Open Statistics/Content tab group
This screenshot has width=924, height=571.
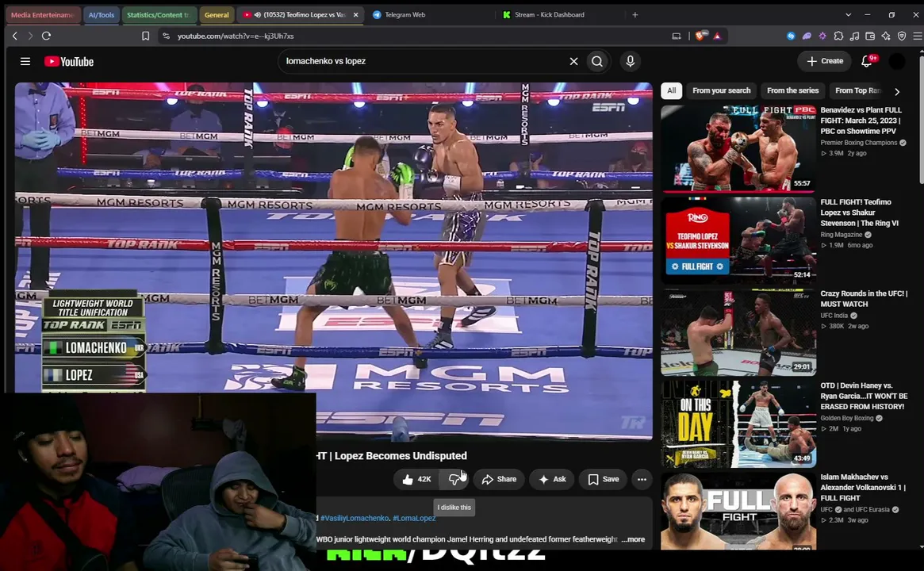[158, 15]
